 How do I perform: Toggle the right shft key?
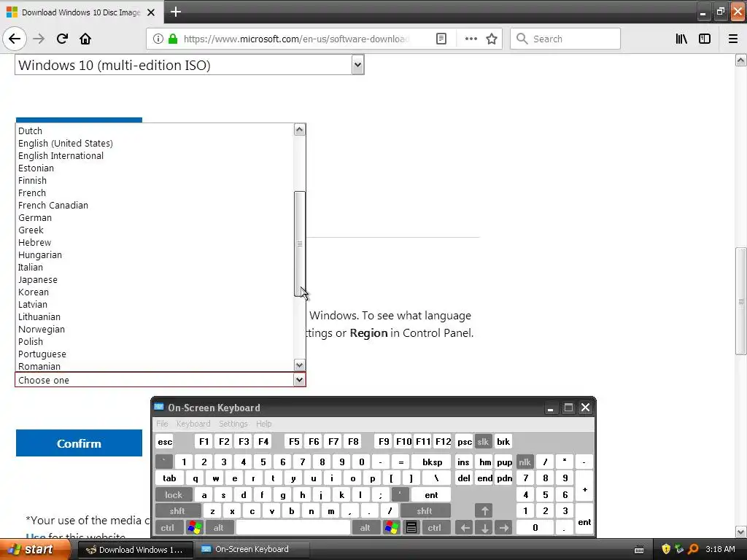click(425, 511)
